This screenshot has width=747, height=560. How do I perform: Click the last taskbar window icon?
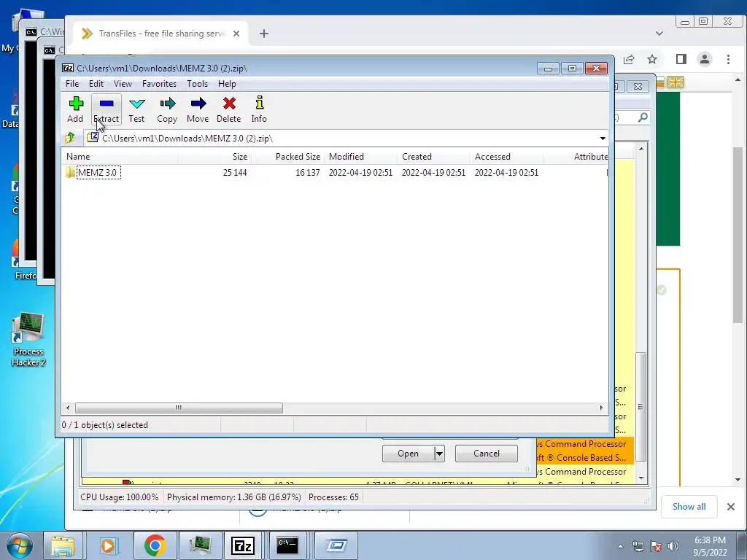pyautogui.click(x=336, y=545)
